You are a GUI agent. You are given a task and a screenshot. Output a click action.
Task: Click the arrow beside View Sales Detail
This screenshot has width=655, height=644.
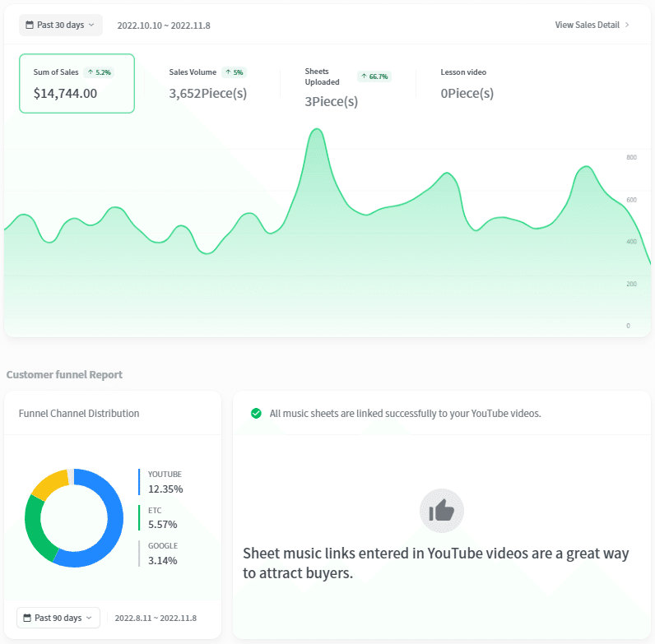click(x=627, y=25)
